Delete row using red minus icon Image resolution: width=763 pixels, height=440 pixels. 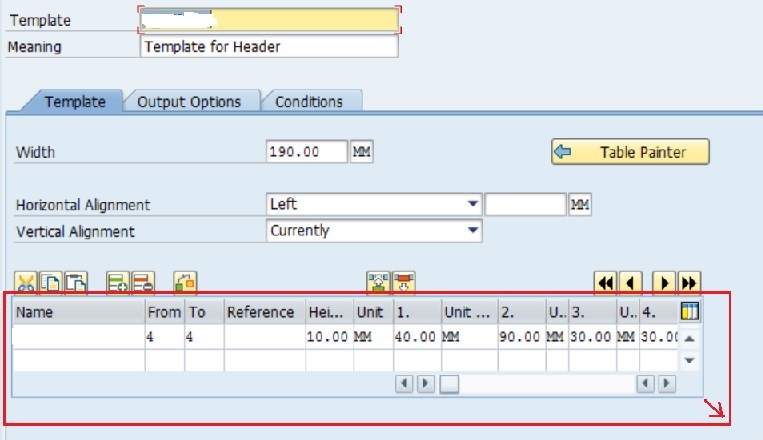pos(142,282)
